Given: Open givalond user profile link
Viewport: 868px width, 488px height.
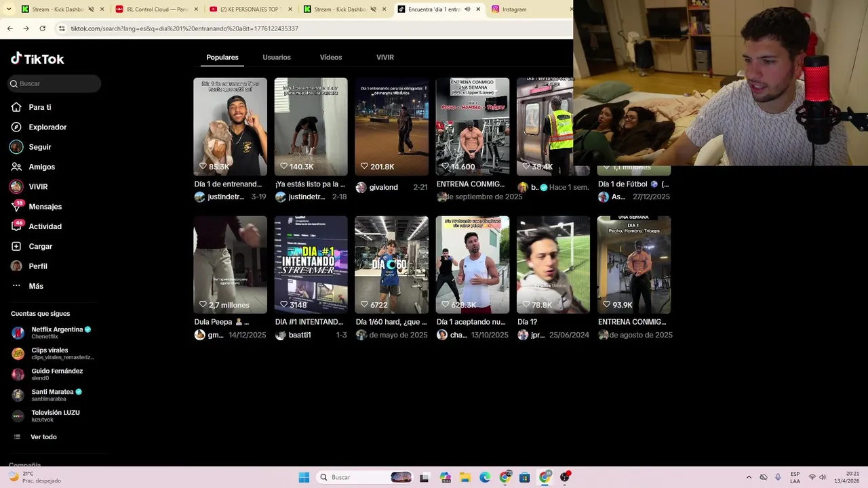Looking at the screenshot, I should [x=383, y=187].
